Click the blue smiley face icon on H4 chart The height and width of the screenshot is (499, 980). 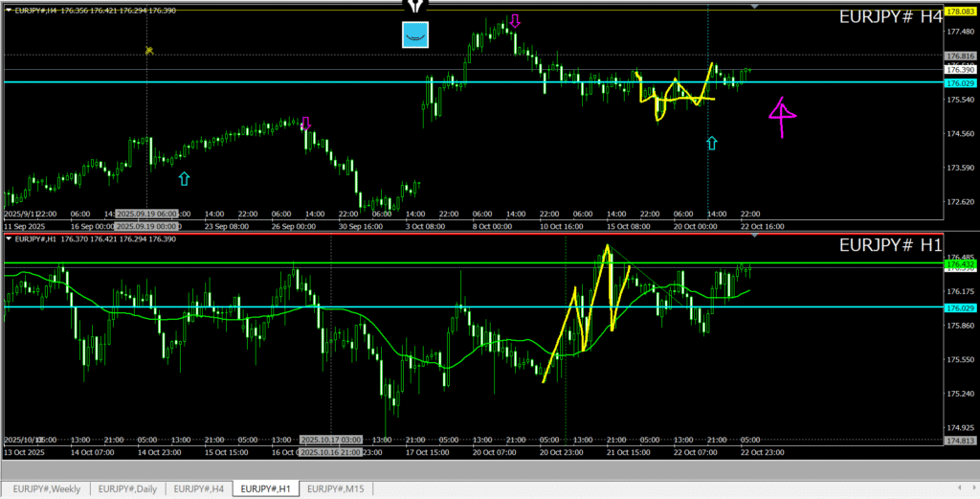point(414,34)
